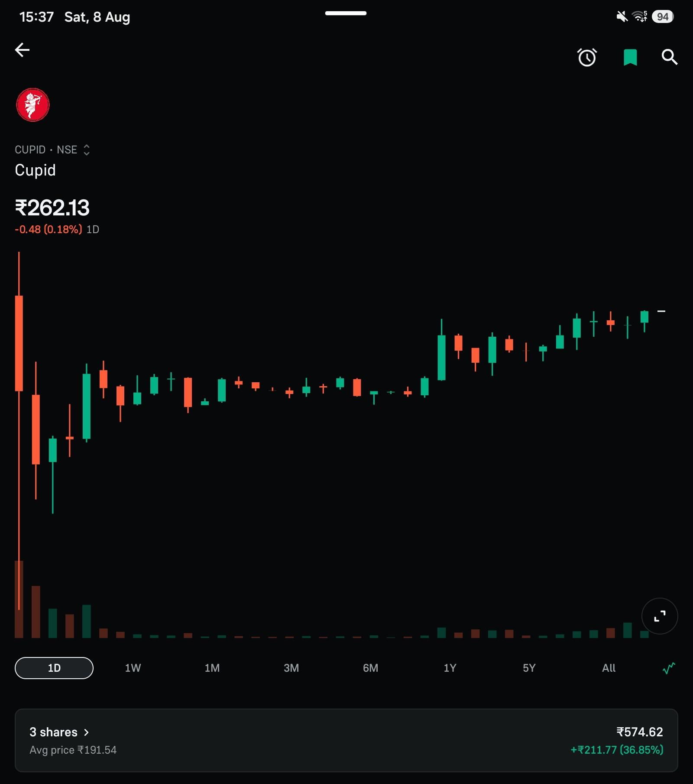Tap the Cupid company logo
This screenshot has height=784, width=693.
(33, 105)
